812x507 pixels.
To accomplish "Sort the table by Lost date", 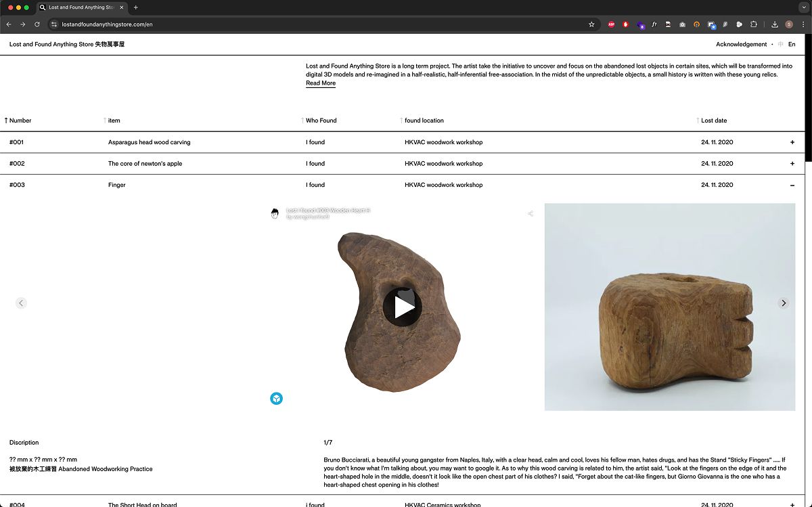I will point(712,120).
